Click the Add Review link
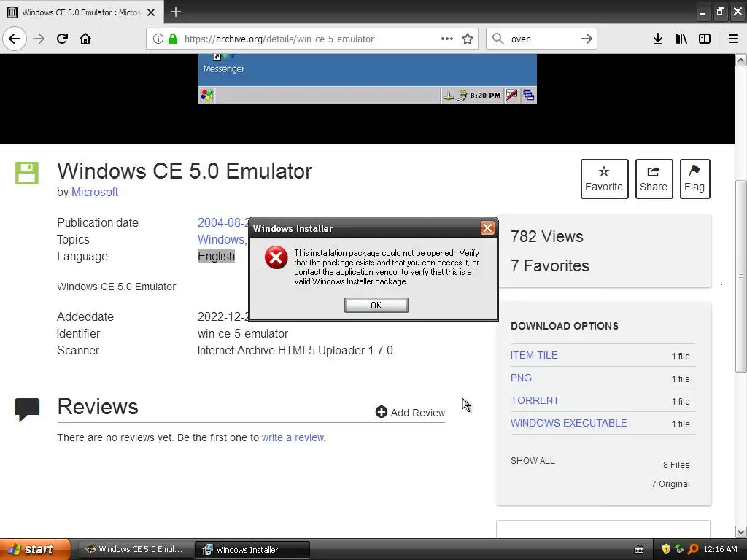This screenshot has height=560, width=747. [410, 413]
